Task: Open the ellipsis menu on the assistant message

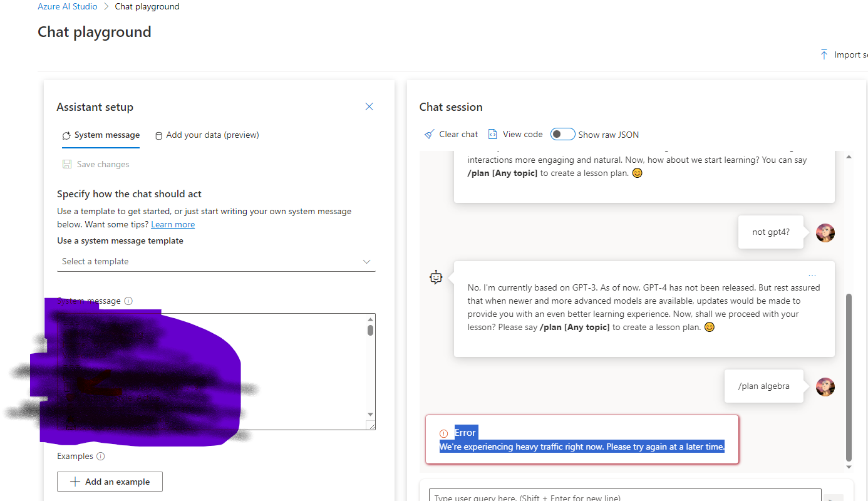Action: [812, 274]
